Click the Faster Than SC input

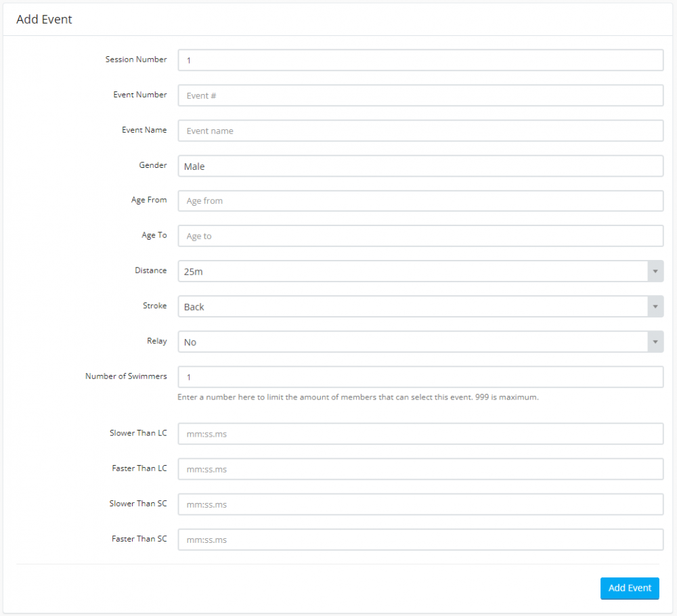420,539
